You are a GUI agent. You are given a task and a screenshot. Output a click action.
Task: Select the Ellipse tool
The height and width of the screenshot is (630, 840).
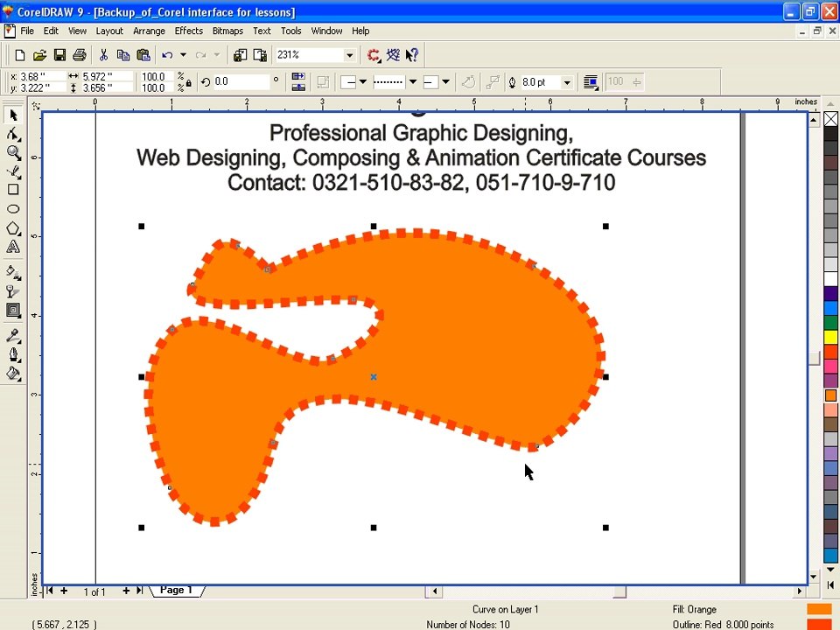click(13, 209)
